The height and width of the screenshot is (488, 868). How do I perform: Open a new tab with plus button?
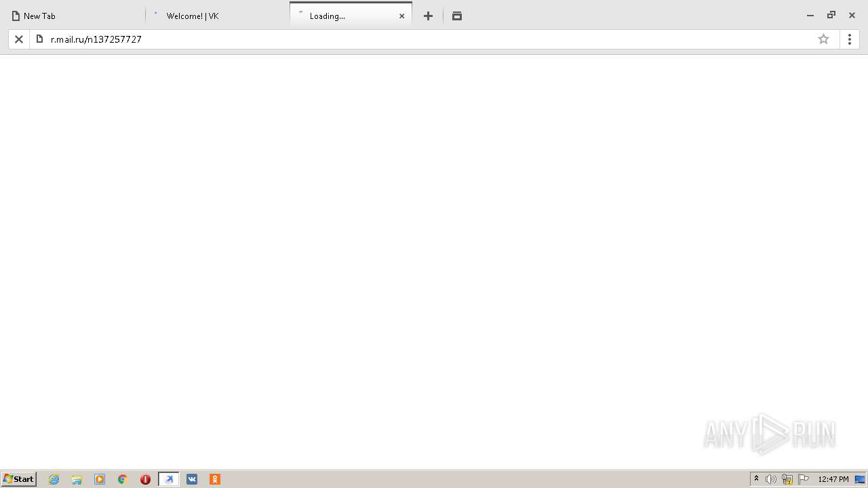tap(428, 16)
